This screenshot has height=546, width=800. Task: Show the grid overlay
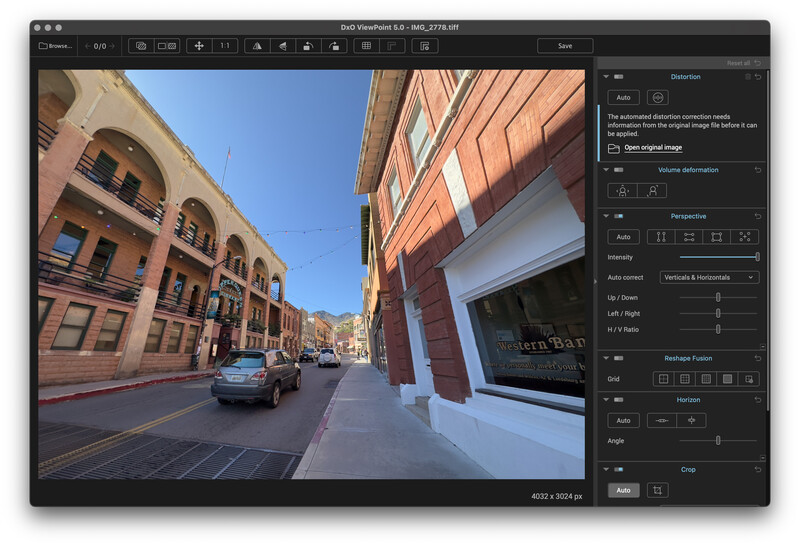[366, 46]
